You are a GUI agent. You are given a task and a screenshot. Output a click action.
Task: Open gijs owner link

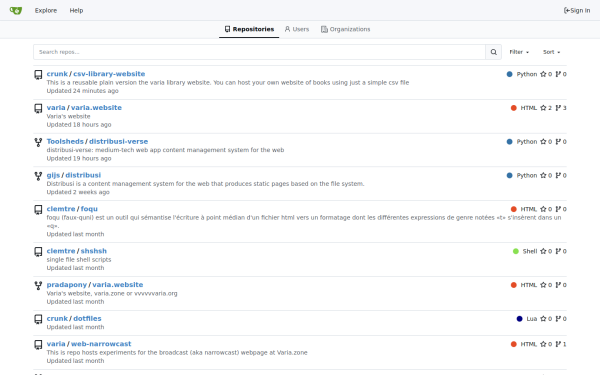coord(53,175)
